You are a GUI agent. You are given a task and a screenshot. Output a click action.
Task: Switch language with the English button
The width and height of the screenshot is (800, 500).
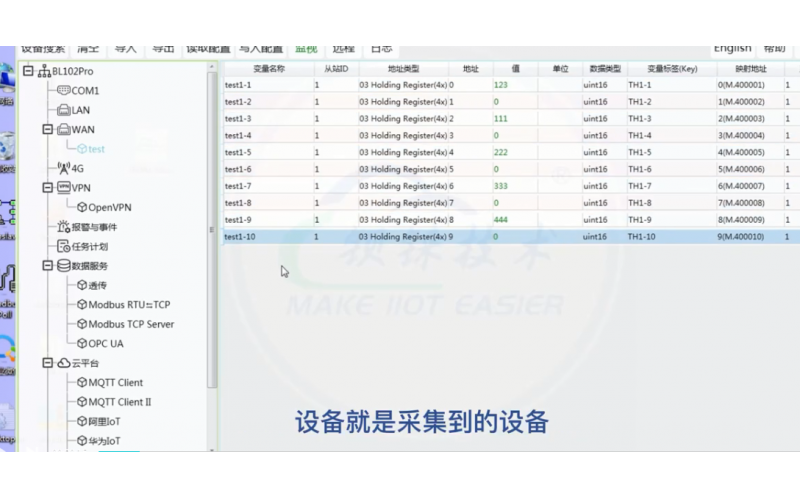click(x=732, y=48)
